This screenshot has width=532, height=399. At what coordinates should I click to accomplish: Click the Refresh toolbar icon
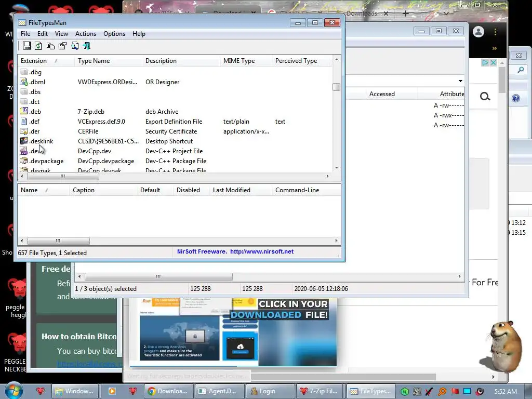(38, 46)
